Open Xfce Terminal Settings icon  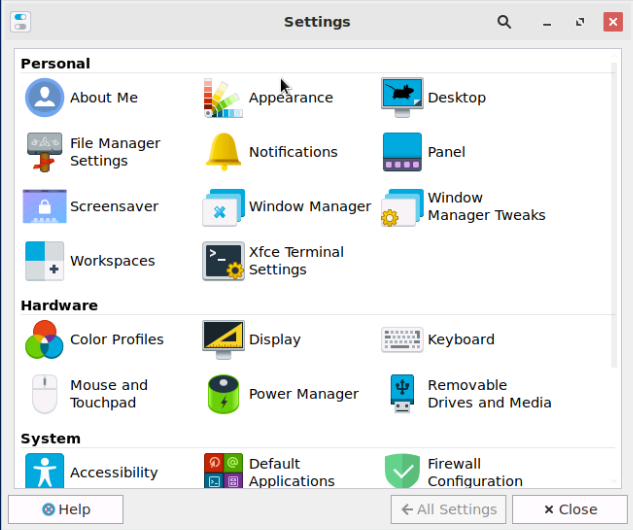pos(223,261)
